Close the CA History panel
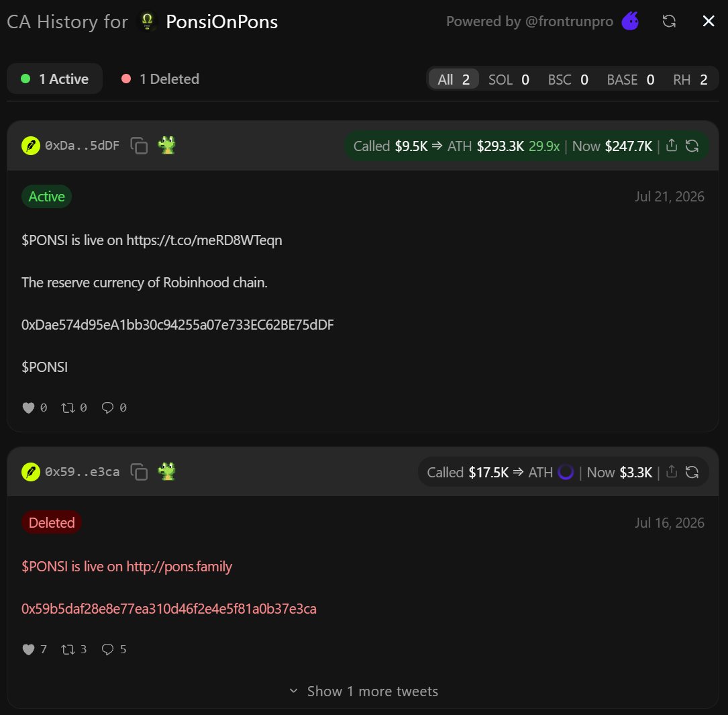The width and height of the screenshot is (728, 715). coord(709,21)
